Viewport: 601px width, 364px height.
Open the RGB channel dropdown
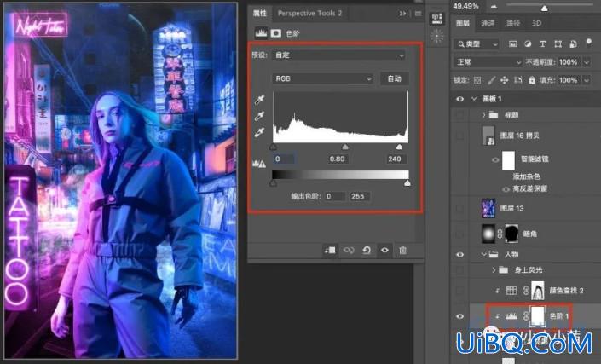[x=323, y=78]
